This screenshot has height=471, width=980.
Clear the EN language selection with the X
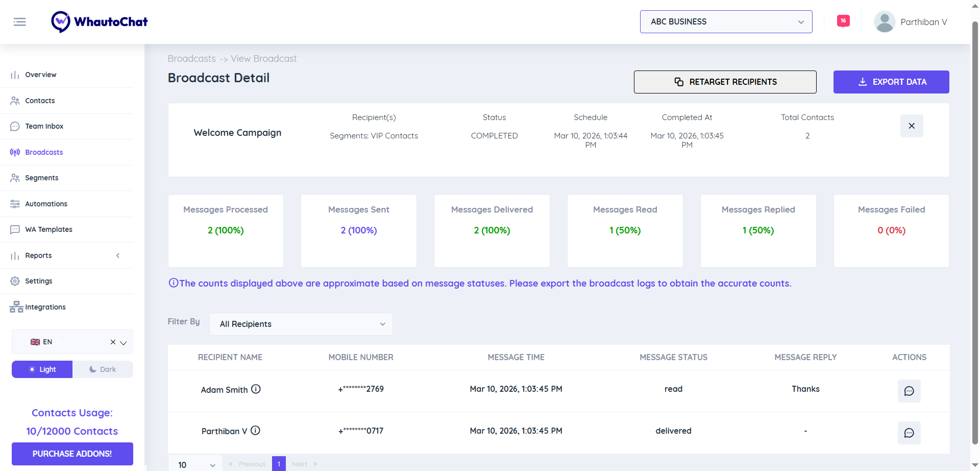point(113,342)
